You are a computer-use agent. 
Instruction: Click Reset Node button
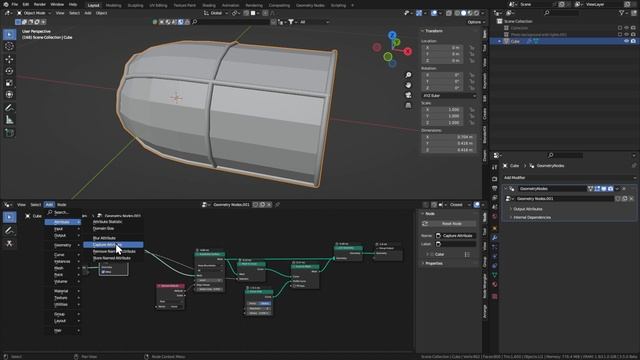point(448,224)
